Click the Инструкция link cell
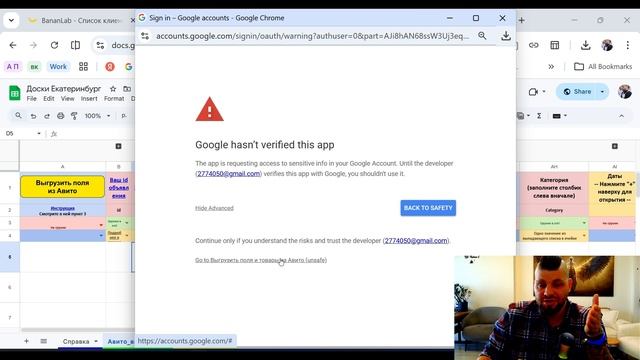Screen dimensions: 640x360 [62, 208]
